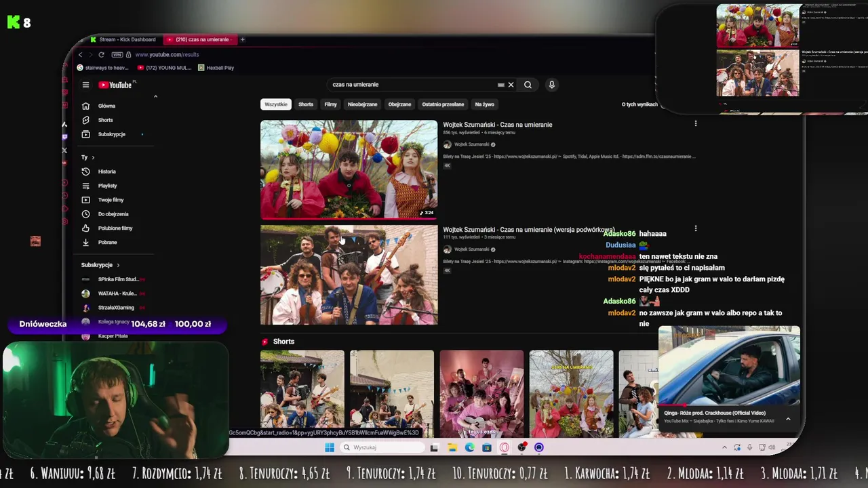The width and height of the screenshot is (868, 488).
Task: Click the VPN badge in address bar
Action: (x=117, y=54)
